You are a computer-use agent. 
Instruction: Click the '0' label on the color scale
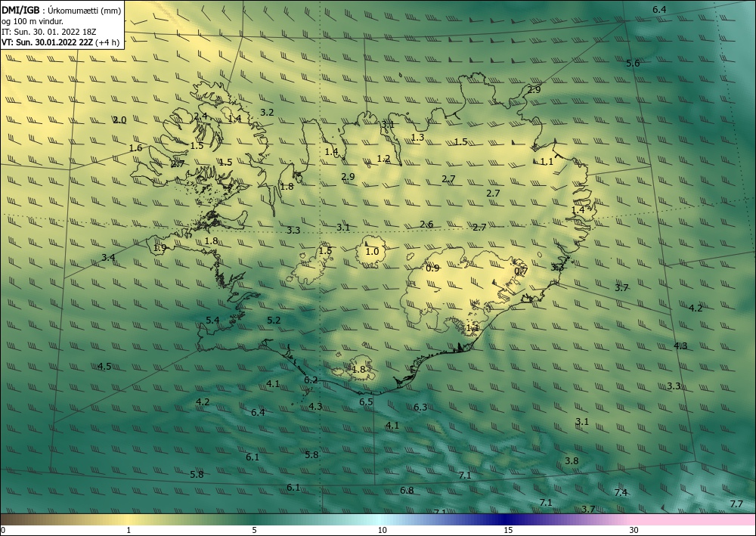coord(3,530)
